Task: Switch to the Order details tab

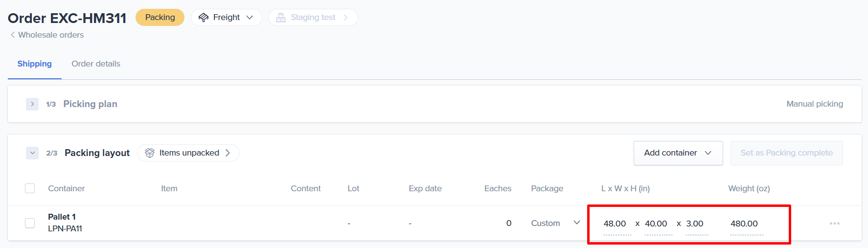Action: (x=96, y=64)
